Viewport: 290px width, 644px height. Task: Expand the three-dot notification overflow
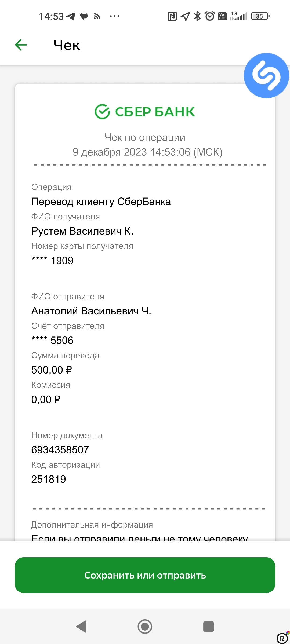click(114, 17)
